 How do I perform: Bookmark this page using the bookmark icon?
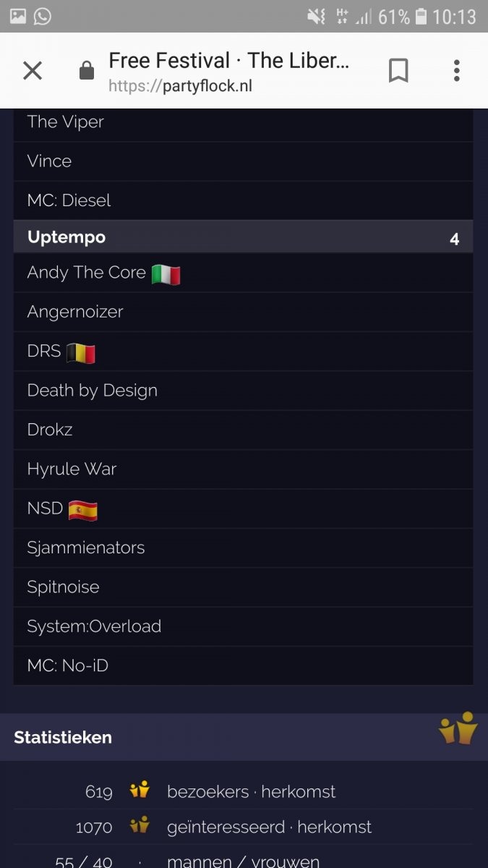pyautogui.click(x=398, y=70)
